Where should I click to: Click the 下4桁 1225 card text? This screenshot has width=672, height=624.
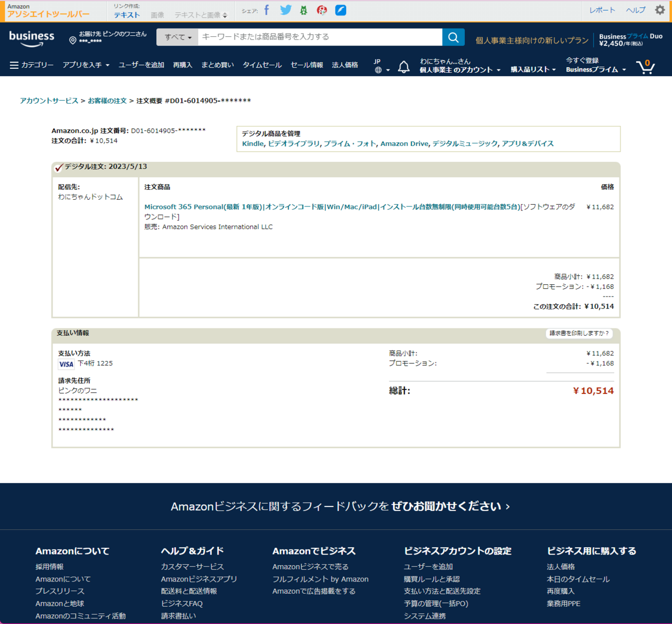(95, 364)
